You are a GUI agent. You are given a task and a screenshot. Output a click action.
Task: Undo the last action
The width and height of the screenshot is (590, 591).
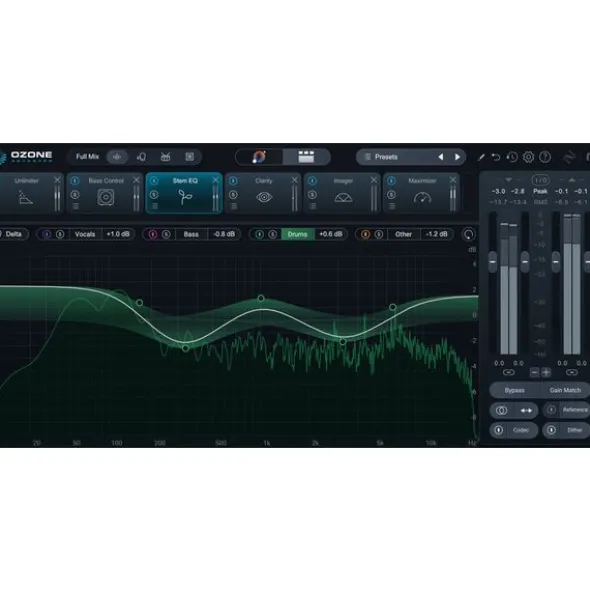coord(496,157)
